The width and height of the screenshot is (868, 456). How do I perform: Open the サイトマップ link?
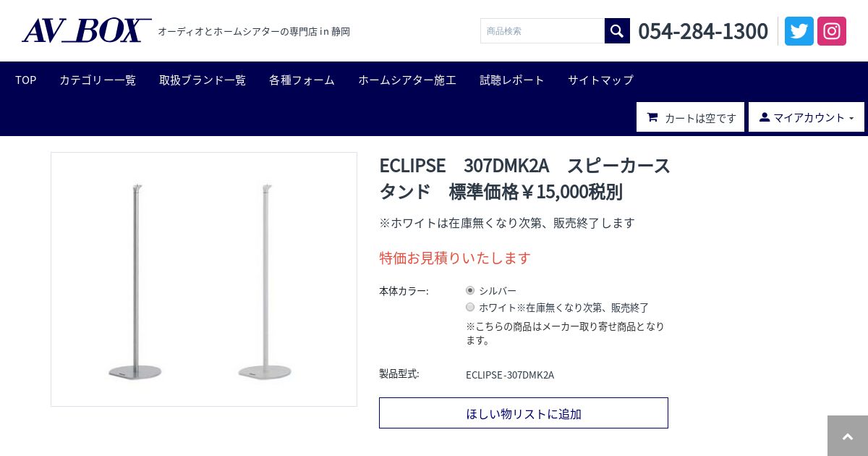[600, 80]
